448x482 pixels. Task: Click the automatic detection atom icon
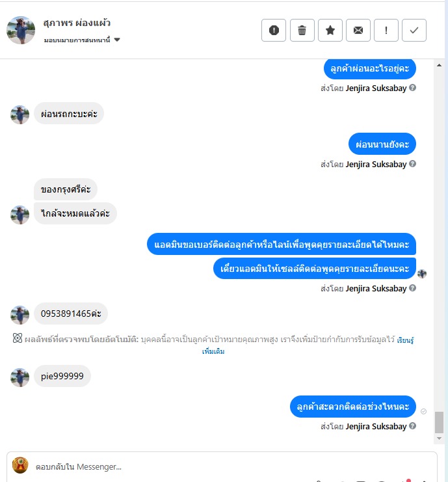pos(18,338)
